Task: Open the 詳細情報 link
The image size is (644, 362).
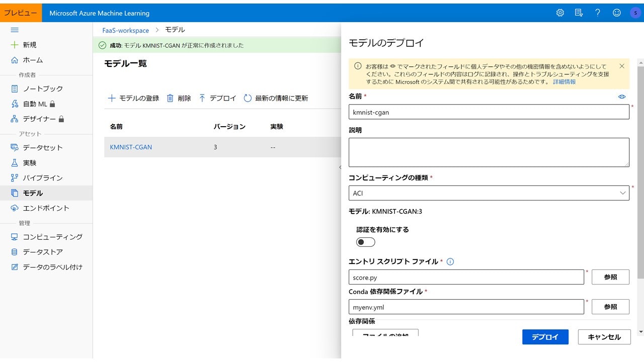Action: click(x=565, y=81)
